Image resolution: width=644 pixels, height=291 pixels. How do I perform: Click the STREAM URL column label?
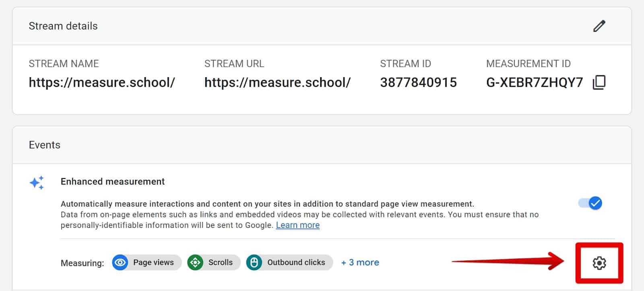coord(234,64)
